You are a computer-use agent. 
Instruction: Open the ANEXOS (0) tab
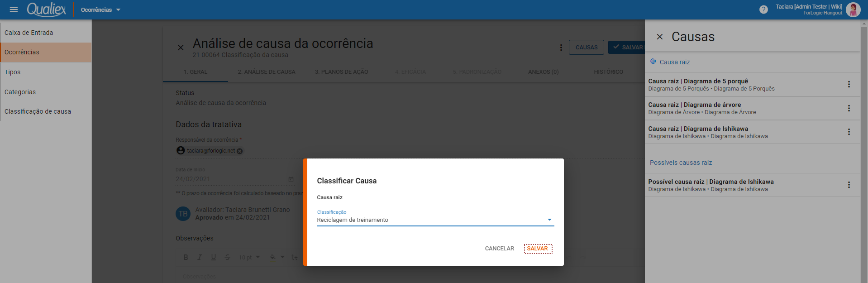pos(543,72)
